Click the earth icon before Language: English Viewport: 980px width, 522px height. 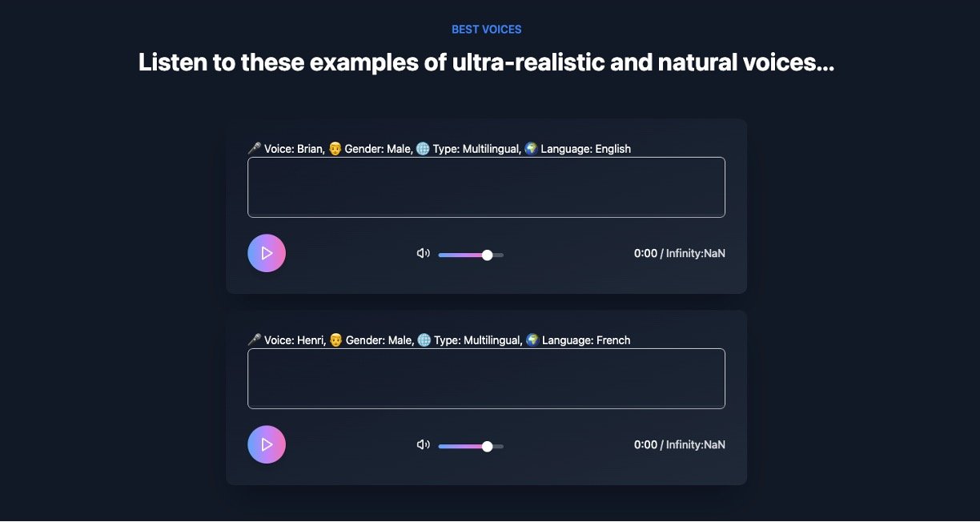tap(531, 148)
